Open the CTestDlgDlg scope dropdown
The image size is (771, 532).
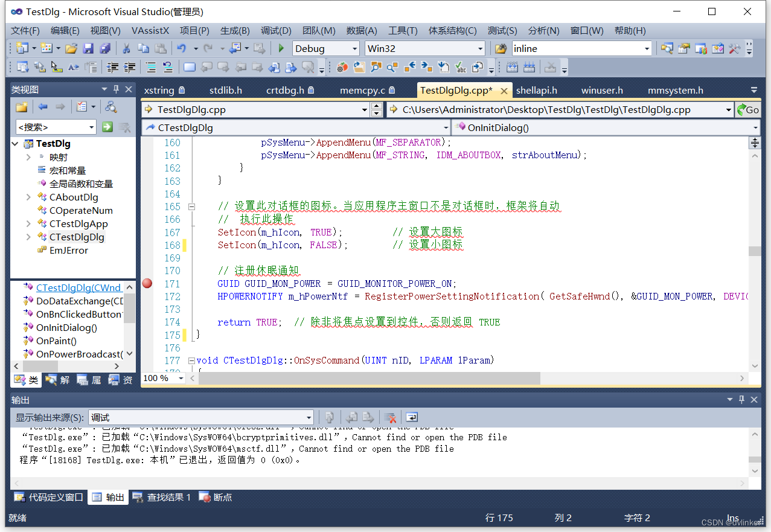coord(446,127)
